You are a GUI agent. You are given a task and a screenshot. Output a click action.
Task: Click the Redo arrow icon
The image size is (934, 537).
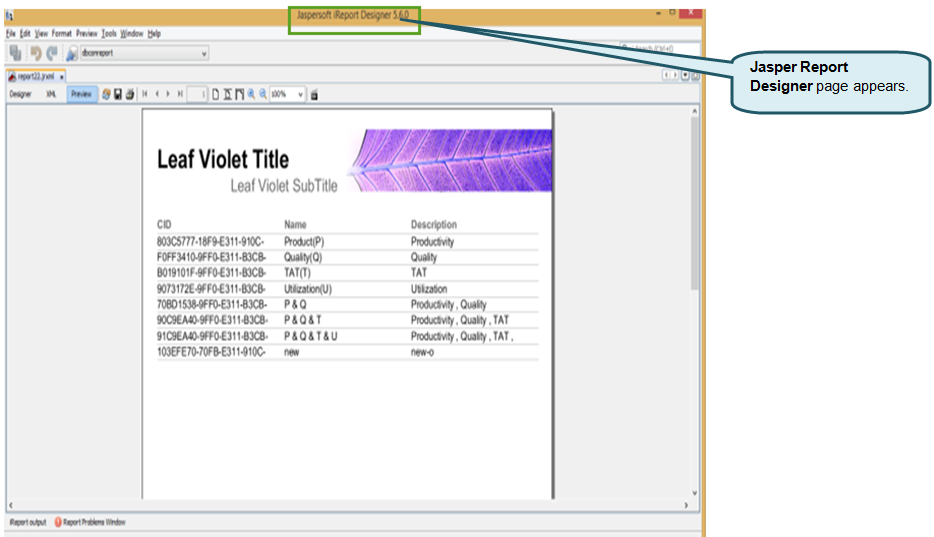pos(51,53)
